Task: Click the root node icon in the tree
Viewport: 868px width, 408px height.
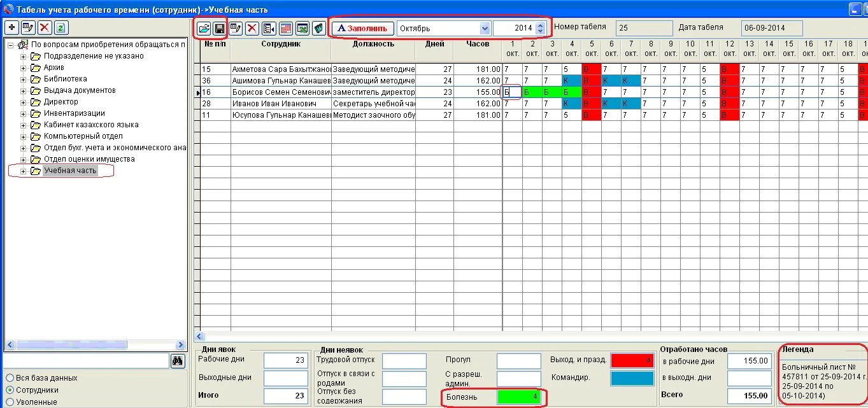Action: click(23, 45)
